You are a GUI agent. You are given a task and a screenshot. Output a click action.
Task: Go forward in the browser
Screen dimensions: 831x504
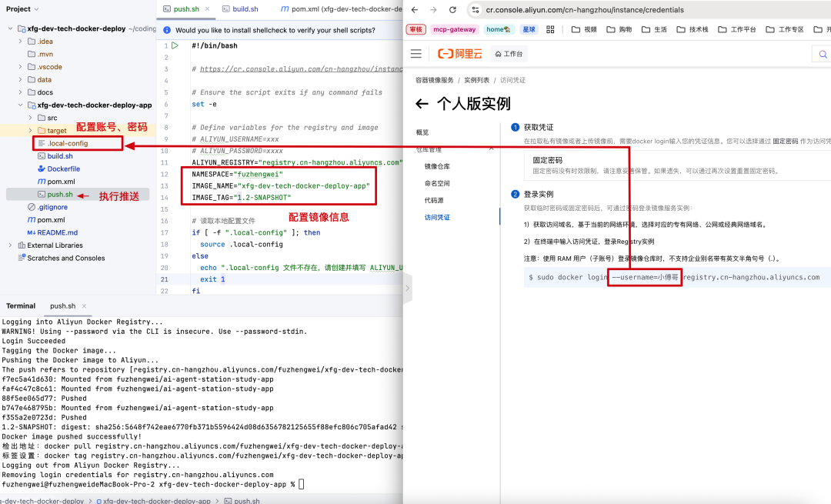click(433, 9)
